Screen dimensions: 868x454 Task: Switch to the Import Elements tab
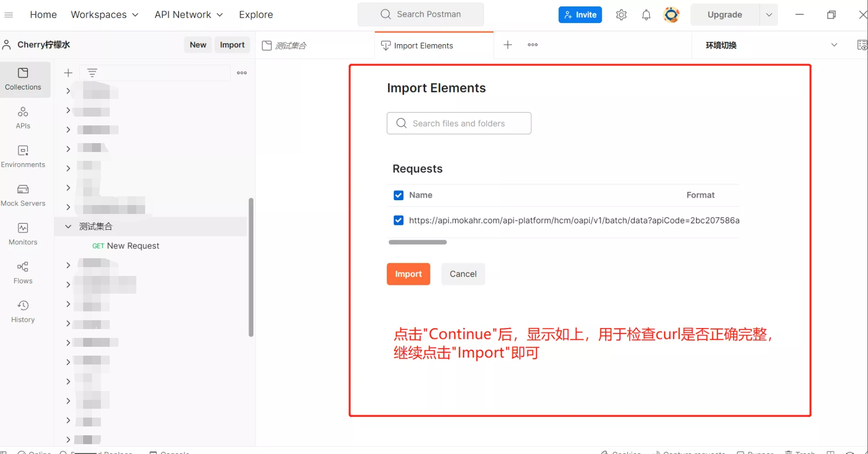434,46
